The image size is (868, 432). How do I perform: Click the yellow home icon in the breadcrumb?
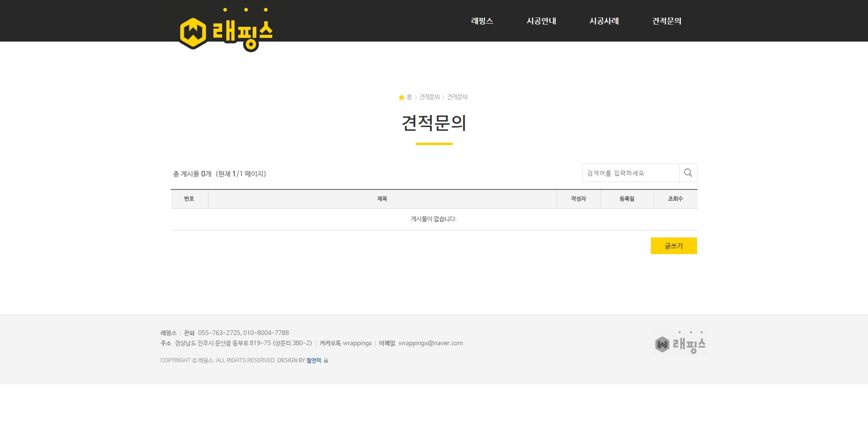pyautogui.click(x=401, y=97)
